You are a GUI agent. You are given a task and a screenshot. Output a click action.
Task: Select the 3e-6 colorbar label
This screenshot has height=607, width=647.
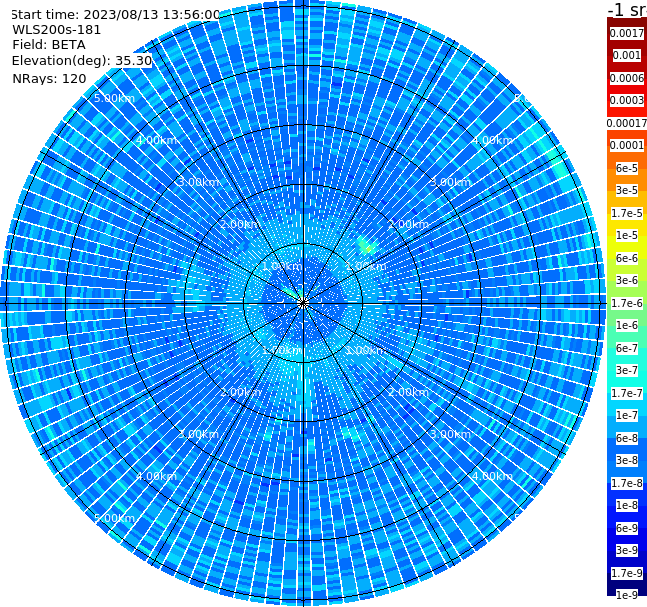point(627,280)
